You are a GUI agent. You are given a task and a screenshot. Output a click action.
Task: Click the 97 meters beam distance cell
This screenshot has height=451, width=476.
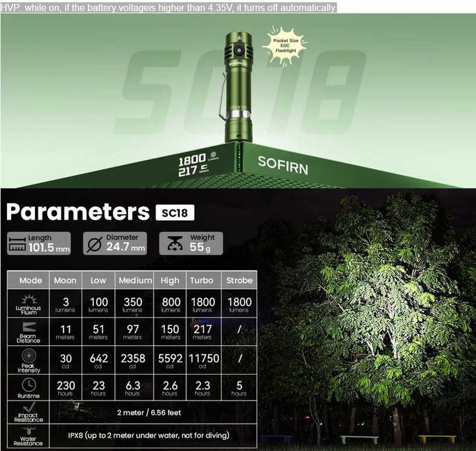click(x=133, y=332)
